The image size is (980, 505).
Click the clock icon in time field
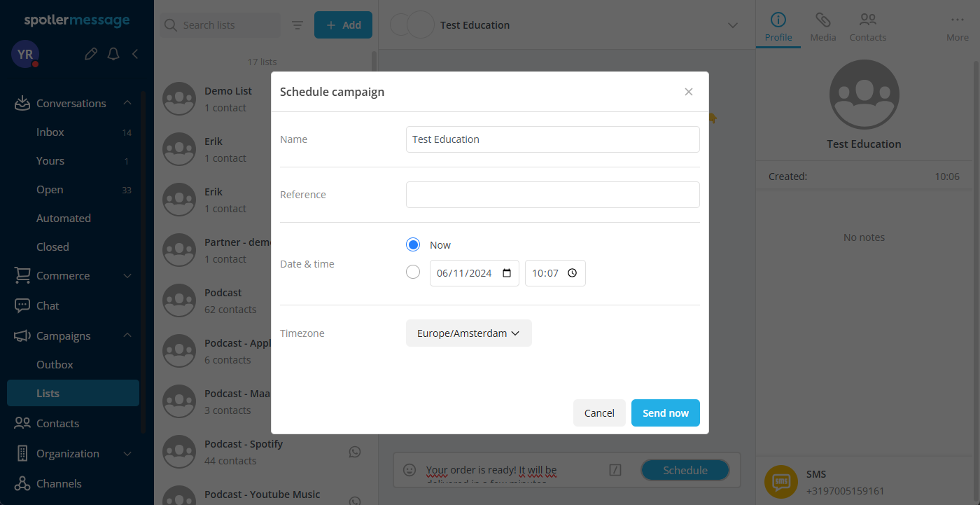point(572,273)
